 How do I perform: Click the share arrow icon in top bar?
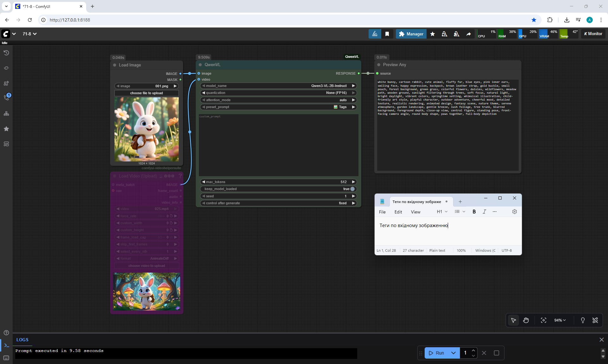468,34
